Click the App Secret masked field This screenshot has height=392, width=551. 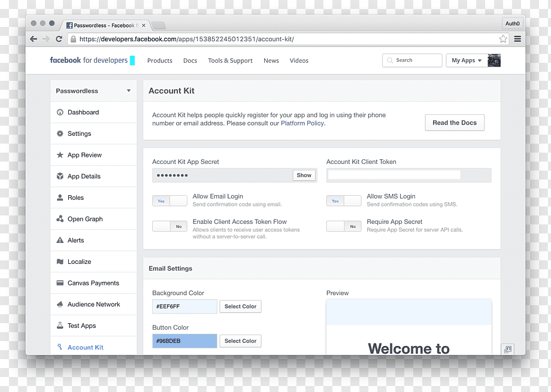(x=222, y=175)
